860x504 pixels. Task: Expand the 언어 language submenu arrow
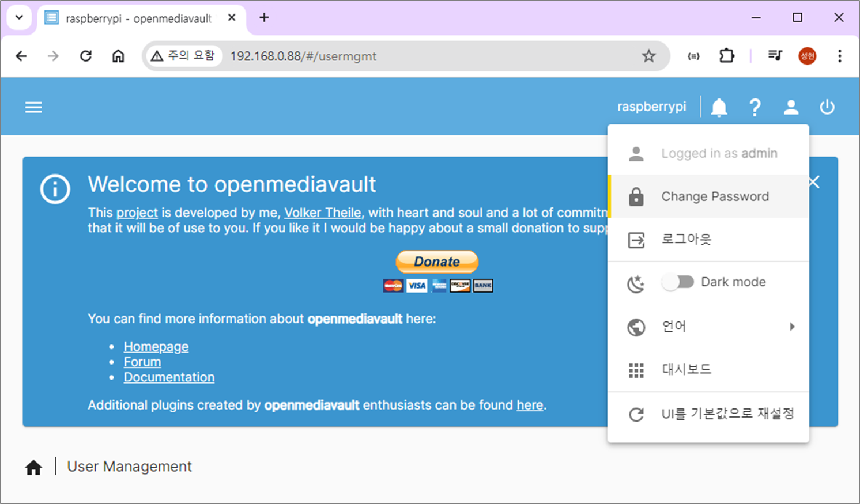pos(792,327)
